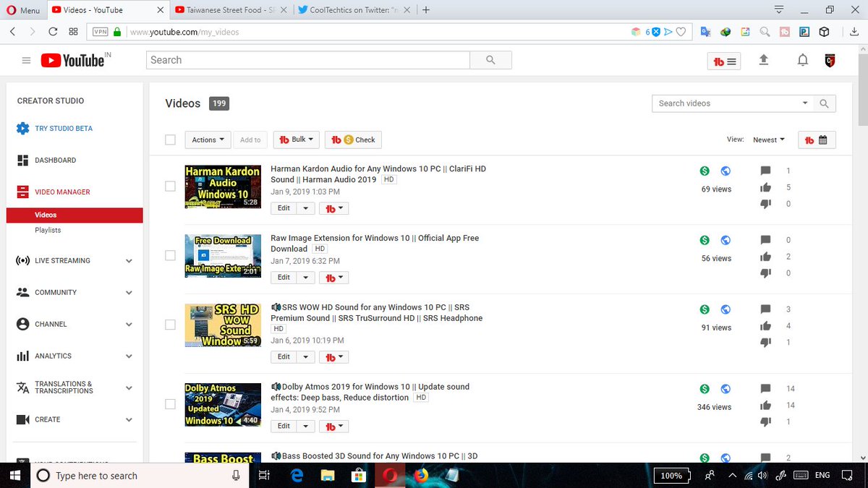The height and width of the screenshot is (488, 868).
Task: Open TubeBuddy dropdown for Raw Image Extension video
Action: (333, 278)
